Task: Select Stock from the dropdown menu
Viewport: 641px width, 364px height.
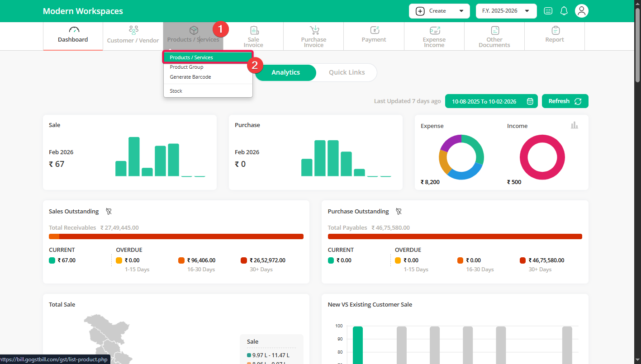Action: [x=176, y=91]
